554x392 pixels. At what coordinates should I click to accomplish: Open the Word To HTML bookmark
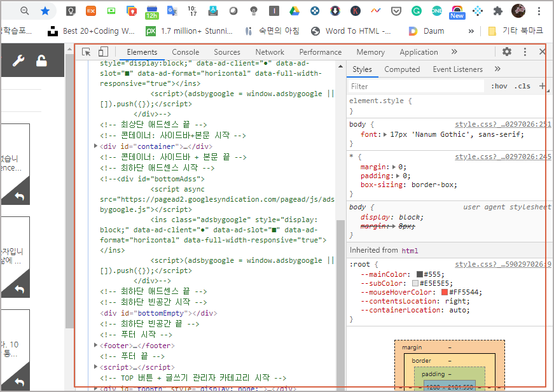(x=350, y=31)
